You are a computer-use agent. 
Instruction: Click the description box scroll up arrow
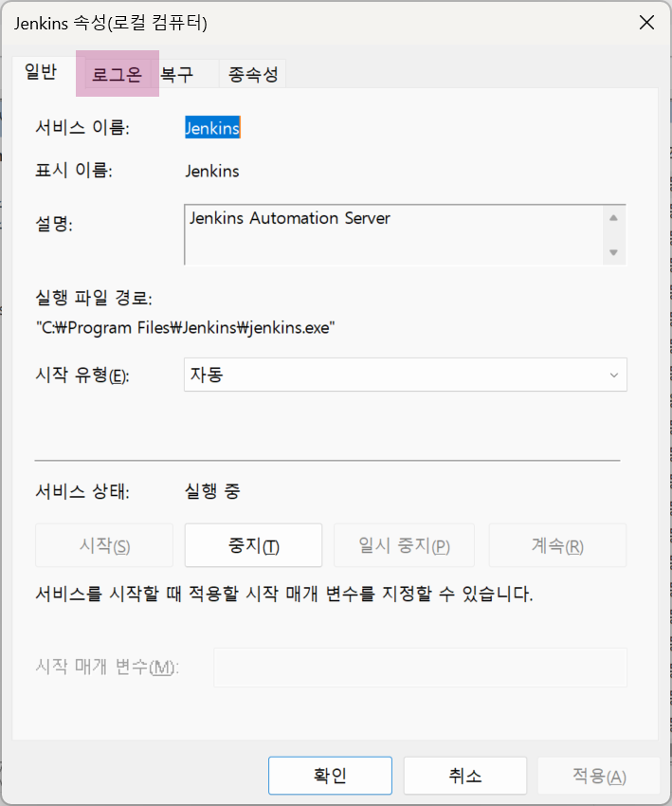[613, 218]
